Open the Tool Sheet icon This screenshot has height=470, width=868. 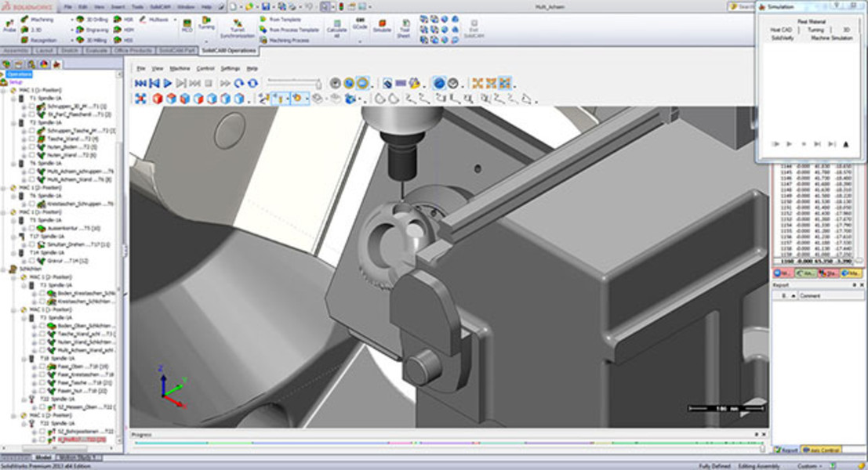tap(405, 25)
